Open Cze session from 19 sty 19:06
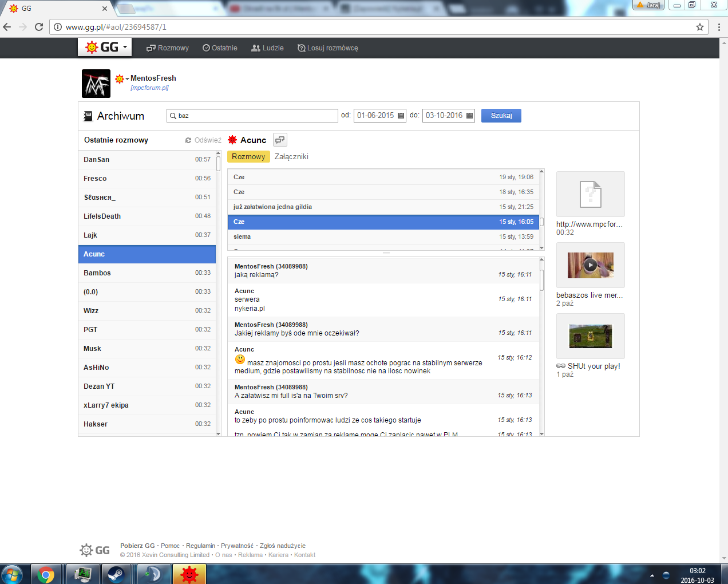728x584 pixels. [x=383, y=177]
